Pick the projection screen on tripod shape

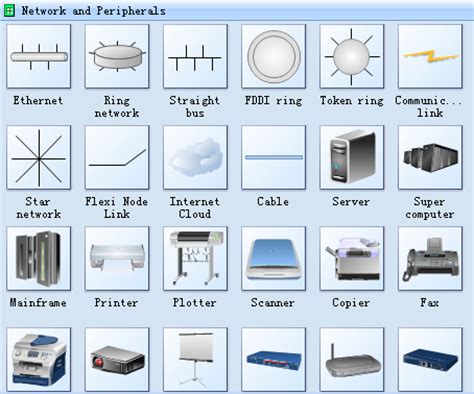[195, 360]
